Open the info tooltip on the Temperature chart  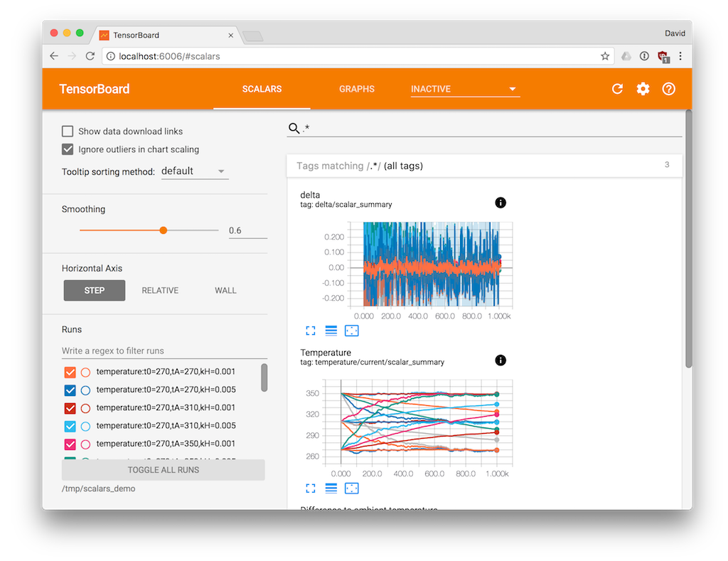click(x=500, y=360)
